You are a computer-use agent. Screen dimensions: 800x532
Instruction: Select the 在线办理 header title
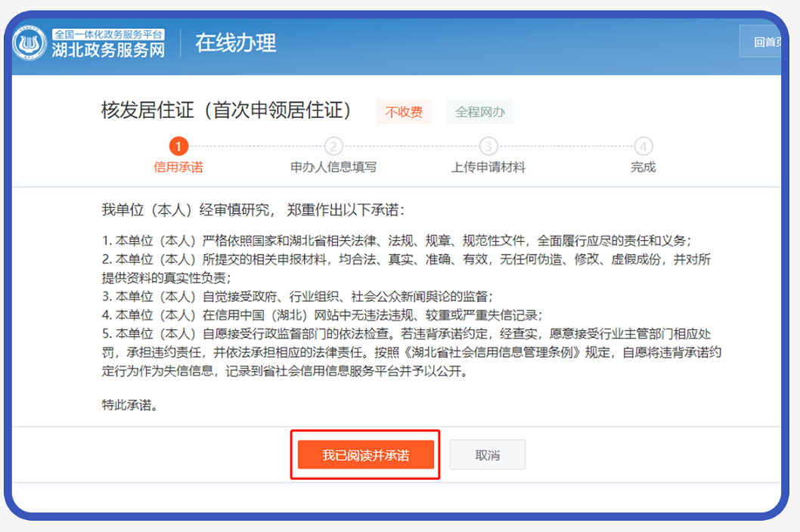[236, 43]
